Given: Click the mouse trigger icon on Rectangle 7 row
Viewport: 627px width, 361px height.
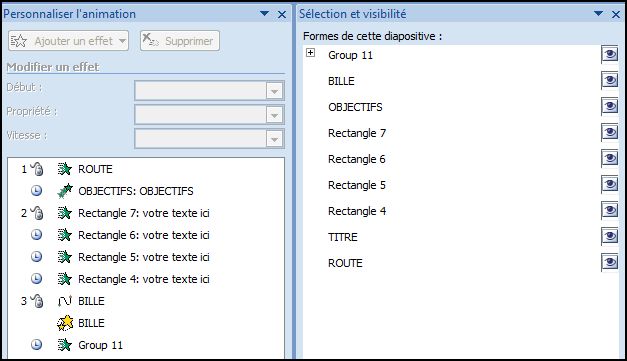Looking at the screenshot, I should (37, 213).
